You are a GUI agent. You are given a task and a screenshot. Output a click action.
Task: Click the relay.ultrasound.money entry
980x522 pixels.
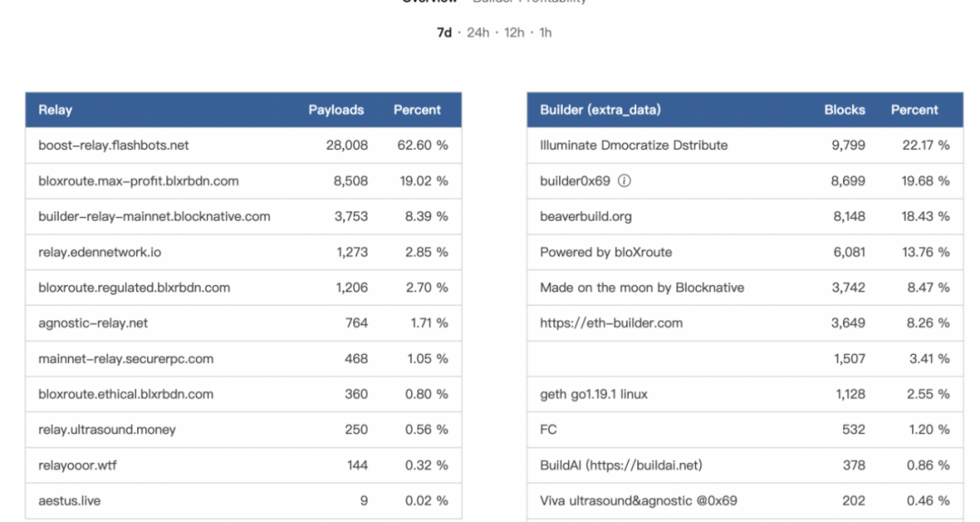coord(107,429)
